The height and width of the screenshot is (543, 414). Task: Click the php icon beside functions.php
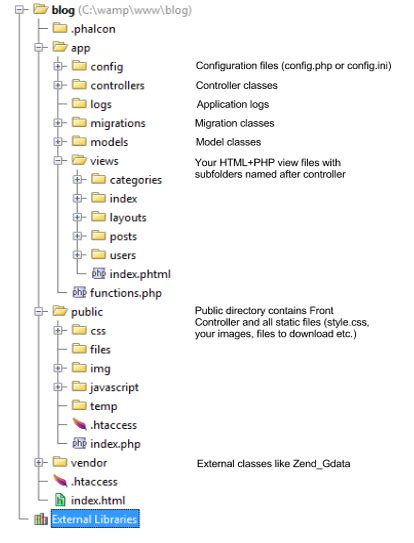coord(79,292)
